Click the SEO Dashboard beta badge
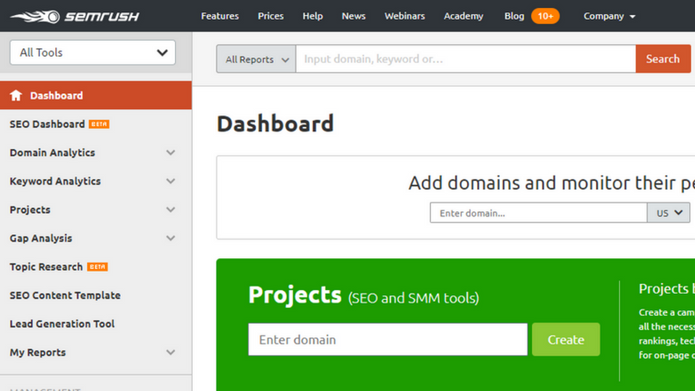This screenshot has width=695, height=391. point(99,124)
